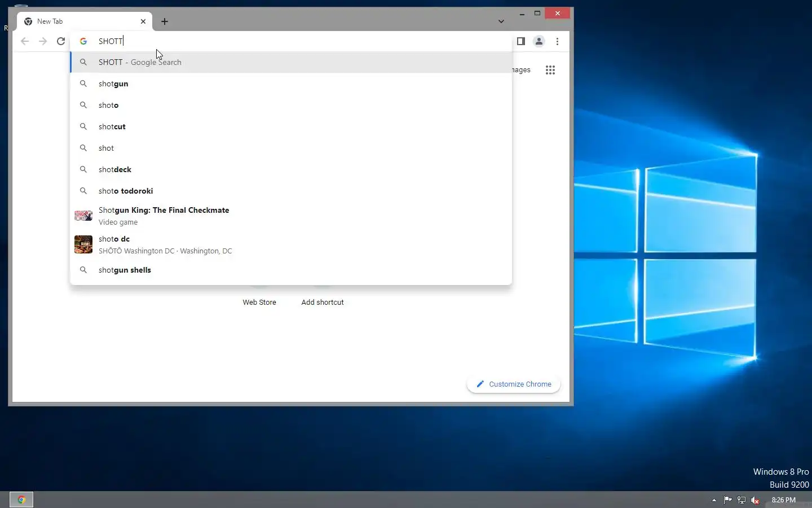Click the back navigation arrow
Viewport: 812px width, 508px height.
(x=25, y=41)
